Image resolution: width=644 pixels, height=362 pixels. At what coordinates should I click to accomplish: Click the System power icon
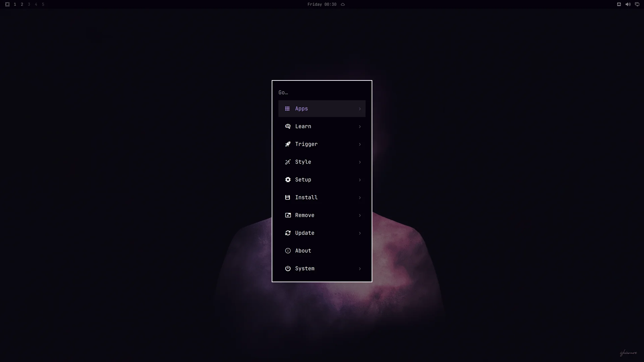pos(288,268)
